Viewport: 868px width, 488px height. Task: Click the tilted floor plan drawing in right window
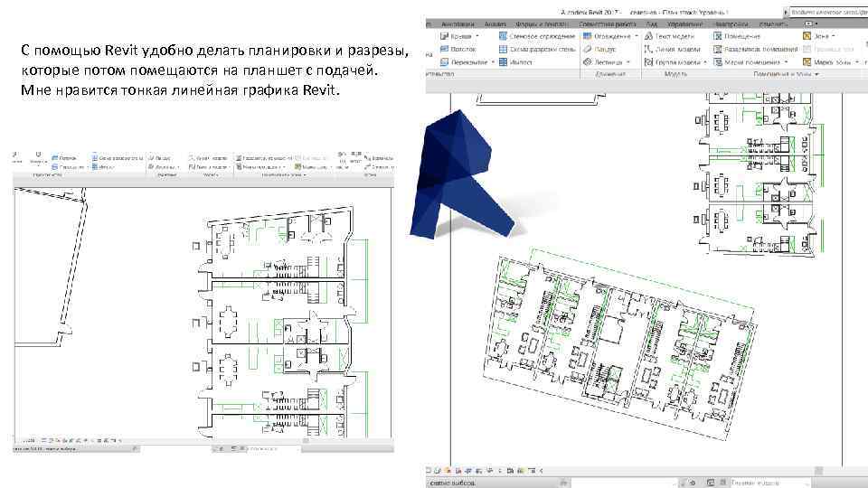[x=620, y=344]
